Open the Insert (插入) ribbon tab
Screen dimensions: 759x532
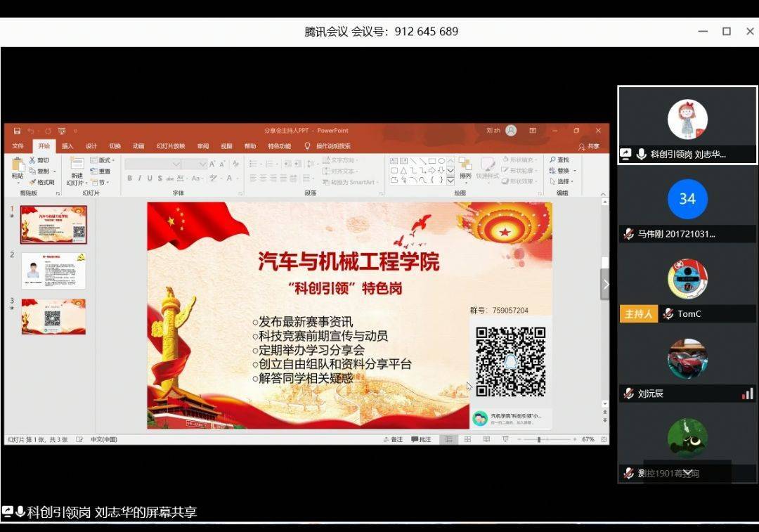67,146
